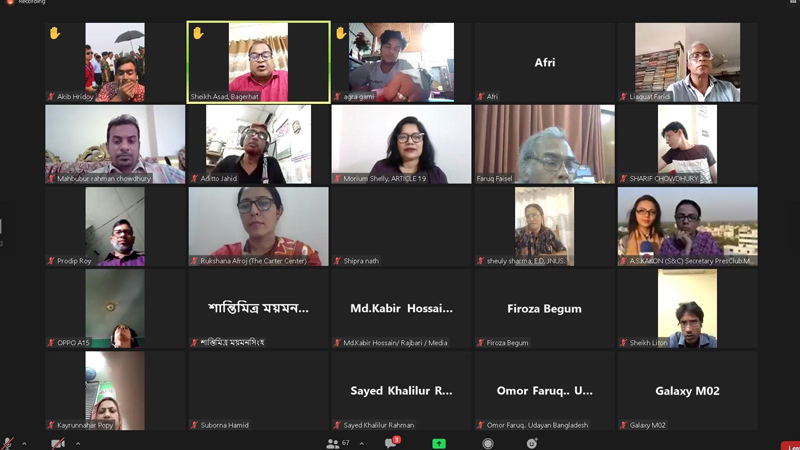Open Chat with 3 unread messages
The image size is (800, 450).
point(392,442)
